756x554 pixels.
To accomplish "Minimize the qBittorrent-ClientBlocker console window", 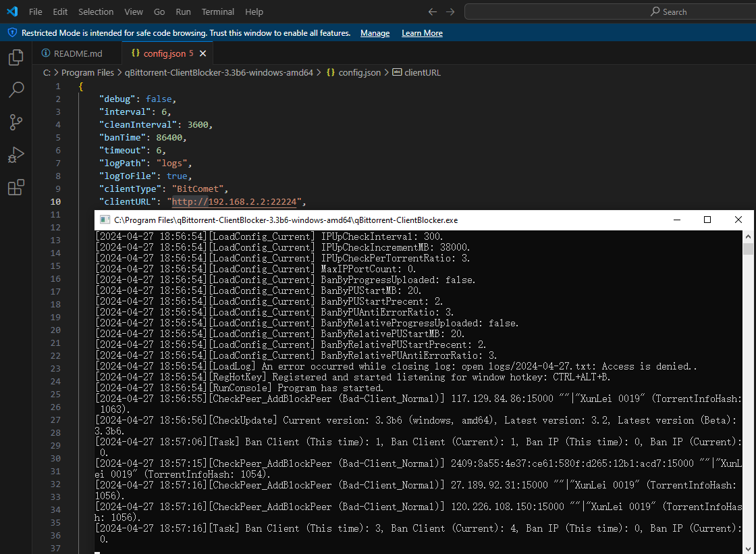I will click(677, 220).
